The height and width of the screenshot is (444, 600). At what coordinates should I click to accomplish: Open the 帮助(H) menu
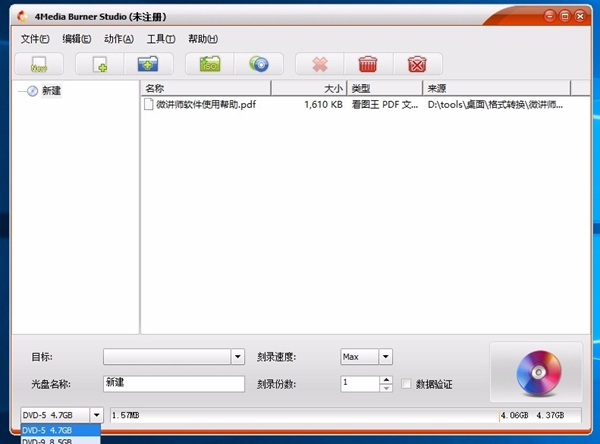(x=203, y=39)
